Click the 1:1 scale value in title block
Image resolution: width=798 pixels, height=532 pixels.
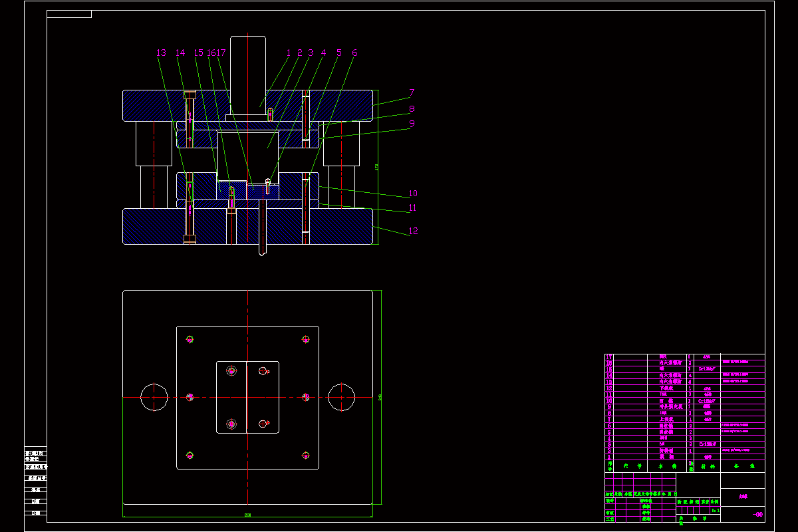[x=715, y=511]
